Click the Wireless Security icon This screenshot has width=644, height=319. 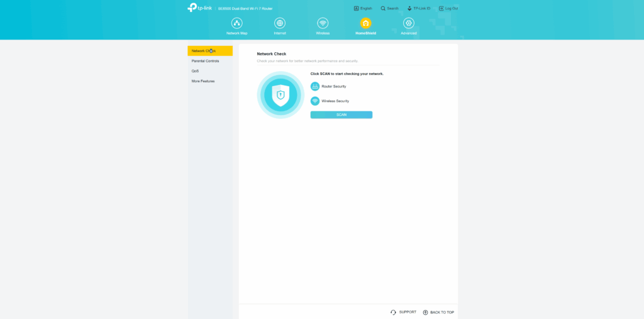(315, 101)
